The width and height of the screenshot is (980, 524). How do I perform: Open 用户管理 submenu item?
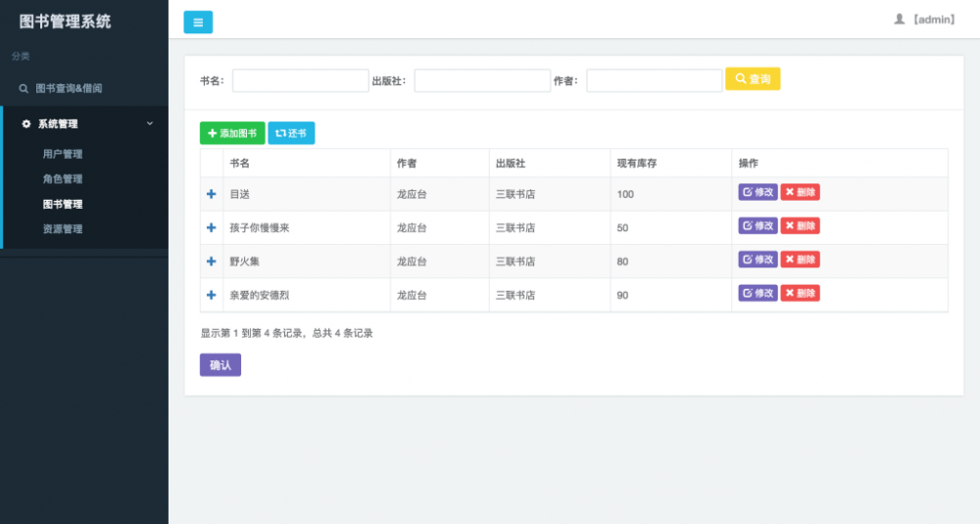click(x=63, y=154)
